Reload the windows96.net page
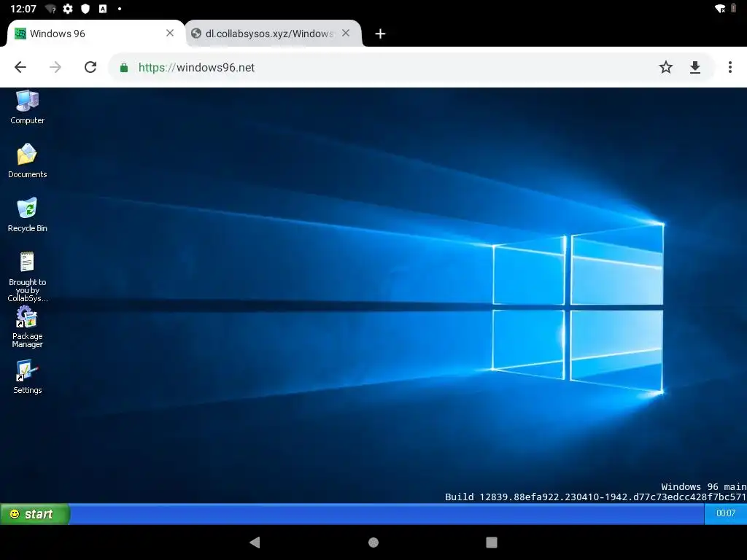The image size is (747, 560). [90, 67]
